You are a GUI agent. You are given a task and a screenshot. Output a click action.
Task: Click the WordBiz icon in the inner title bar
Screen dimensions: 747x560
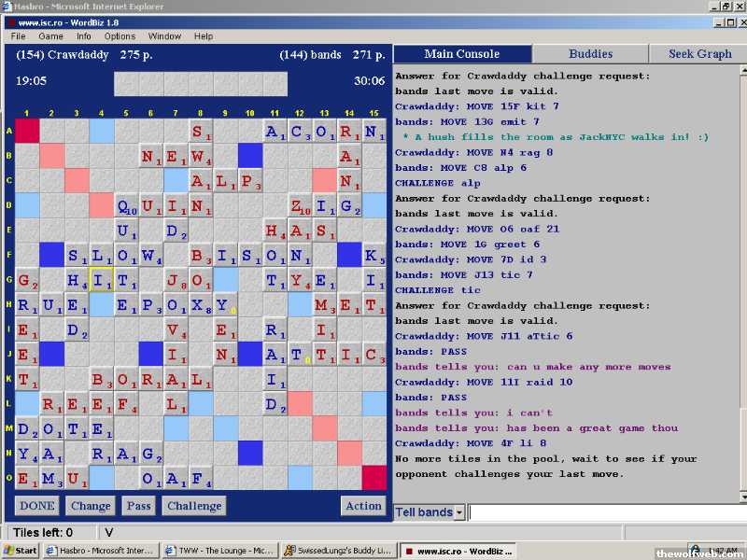click(10, 21)
